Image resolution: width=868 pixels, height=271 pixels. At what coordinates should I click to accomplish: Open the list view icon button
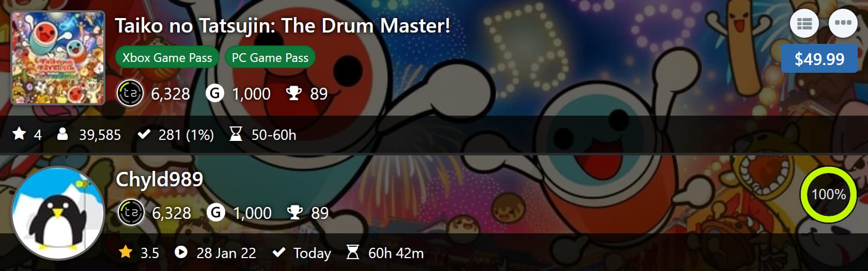click(804, 24)
